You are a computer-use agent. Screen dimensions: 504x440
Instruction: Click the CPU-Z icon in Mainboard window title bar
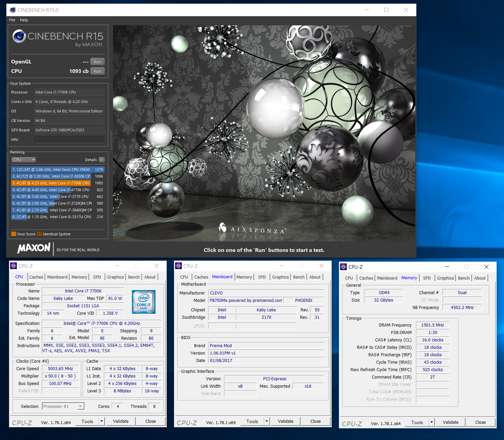[178, 266]
